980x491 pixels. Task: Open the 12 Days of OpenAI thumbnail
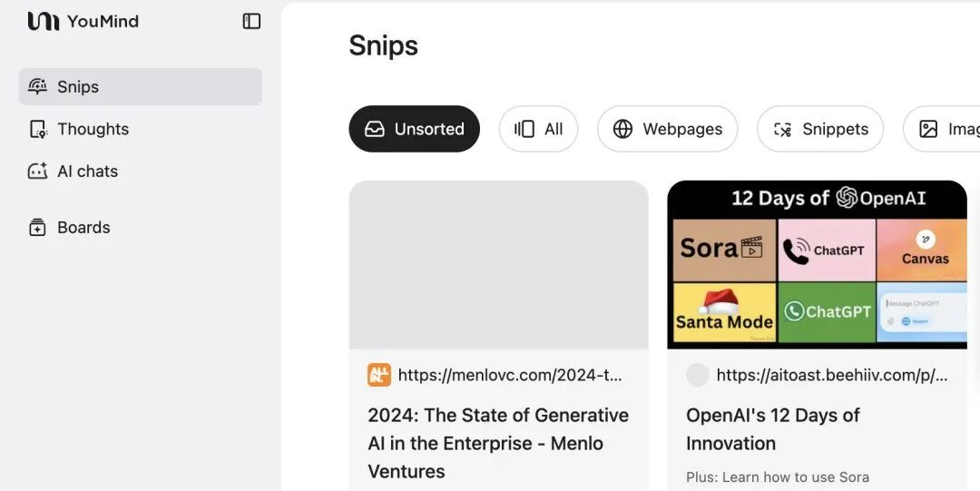[817, 265]
